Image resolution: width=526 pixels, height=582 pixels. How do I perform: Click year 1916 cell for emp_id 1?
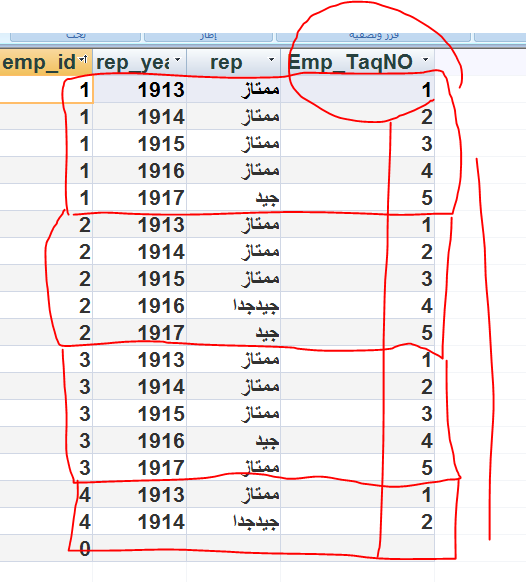click(140, 170)
